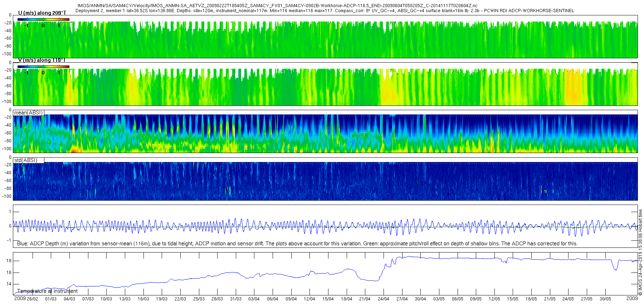Viewport: 644px width, 304px height.
Task: Click the 31/03 date tick label
Action: coord(236,299)
